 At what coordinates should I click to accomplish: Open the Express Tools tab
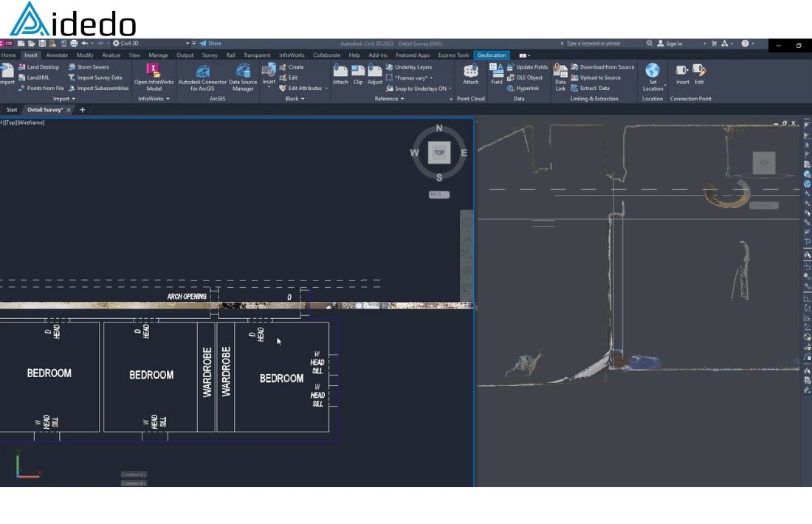pos(453,55)
